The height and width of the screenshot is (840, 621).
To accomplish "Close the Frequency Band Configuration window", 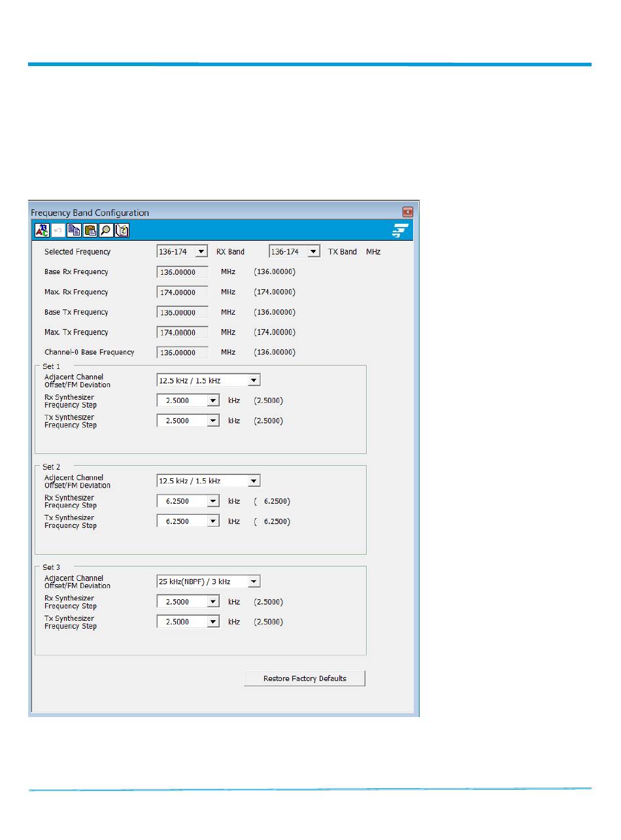I will (x=408, y=212).
